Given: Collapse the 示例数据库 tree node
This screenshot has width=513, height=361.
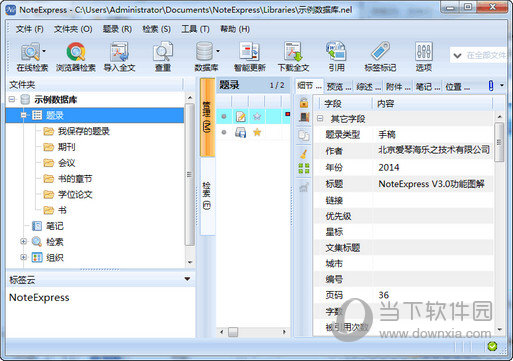Looking at the screenshot, I should point(12,99).
